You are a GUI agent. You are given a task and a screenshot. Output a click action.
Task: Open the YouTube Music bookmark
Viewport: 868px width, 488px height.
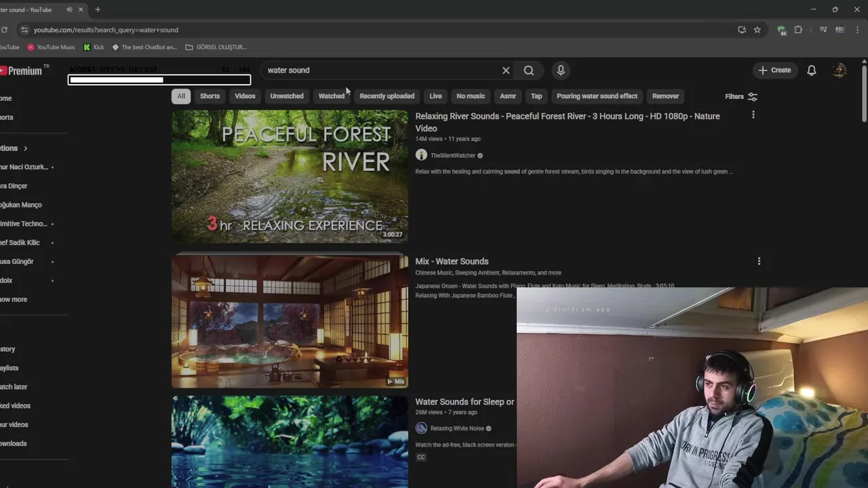click(x=52, y=47)
